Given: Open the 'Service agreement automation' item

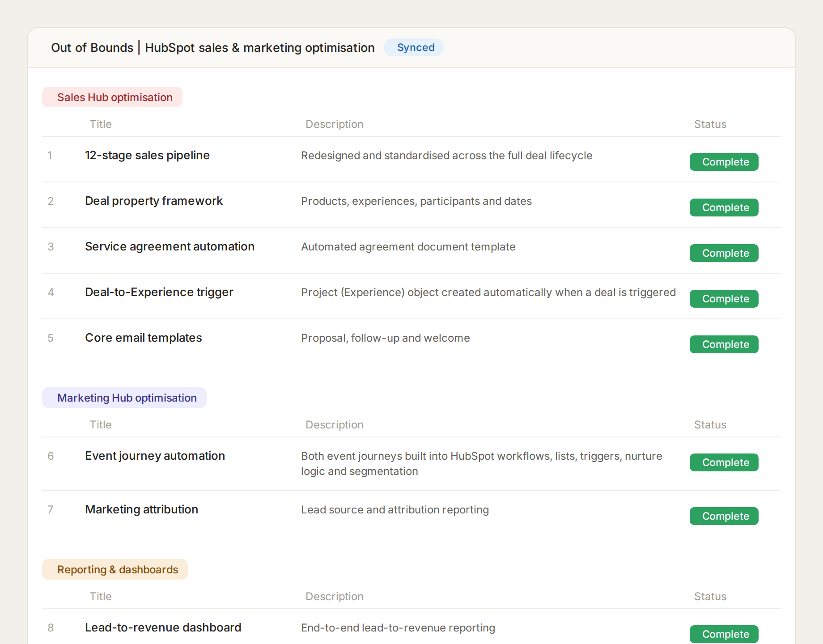Looking at the screenshot, I should pos(170,246).
